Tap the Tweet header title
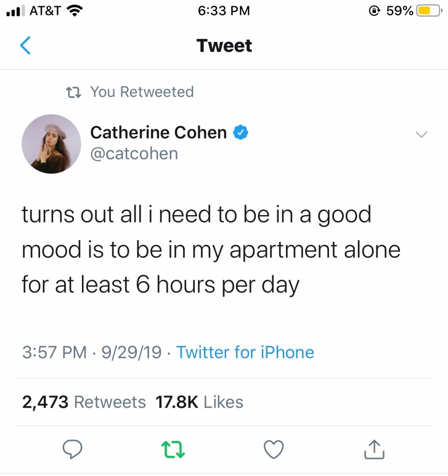Image resolution: width=448 pixels, height=476 pixels. [x=224, y=46]
